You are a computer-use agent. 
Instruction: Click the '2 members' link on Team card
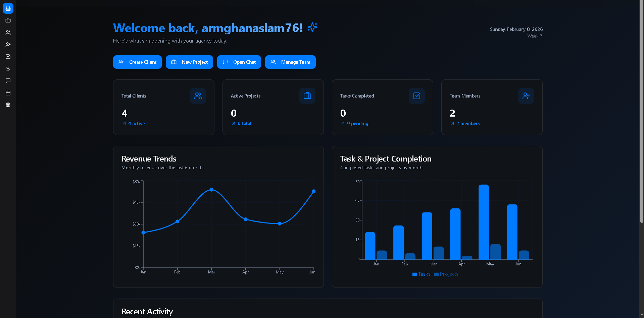pos(468,123)
